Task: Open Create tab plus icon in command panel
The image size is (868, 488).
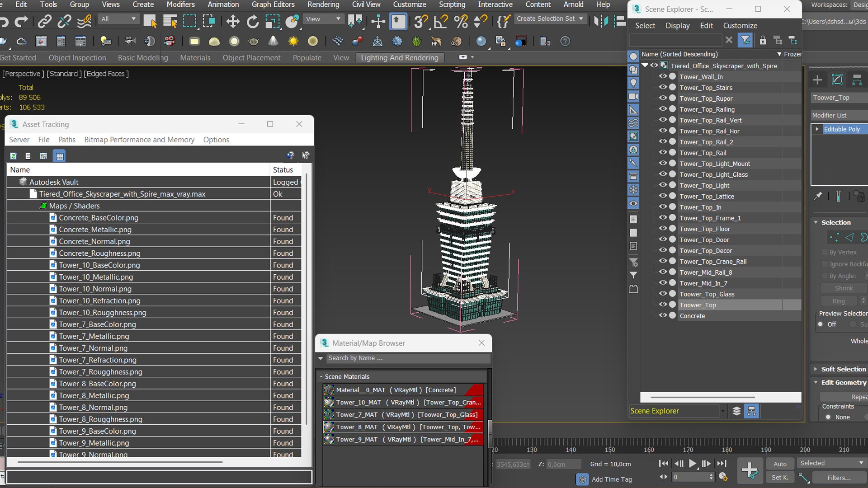Action: (817, 80)
